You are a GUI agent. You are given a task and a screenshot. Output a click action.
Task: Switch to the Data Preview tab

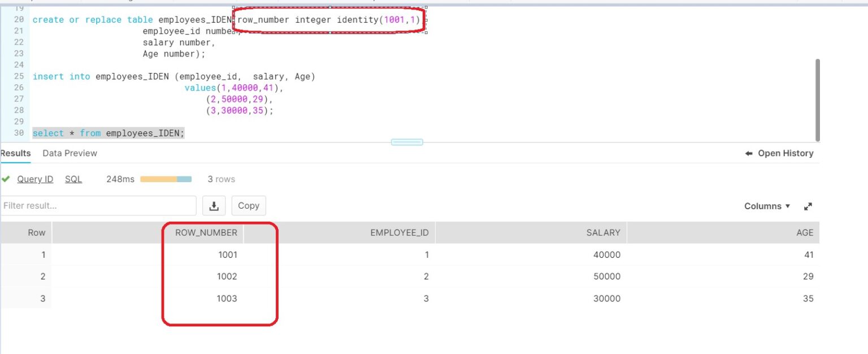(70, 153)
